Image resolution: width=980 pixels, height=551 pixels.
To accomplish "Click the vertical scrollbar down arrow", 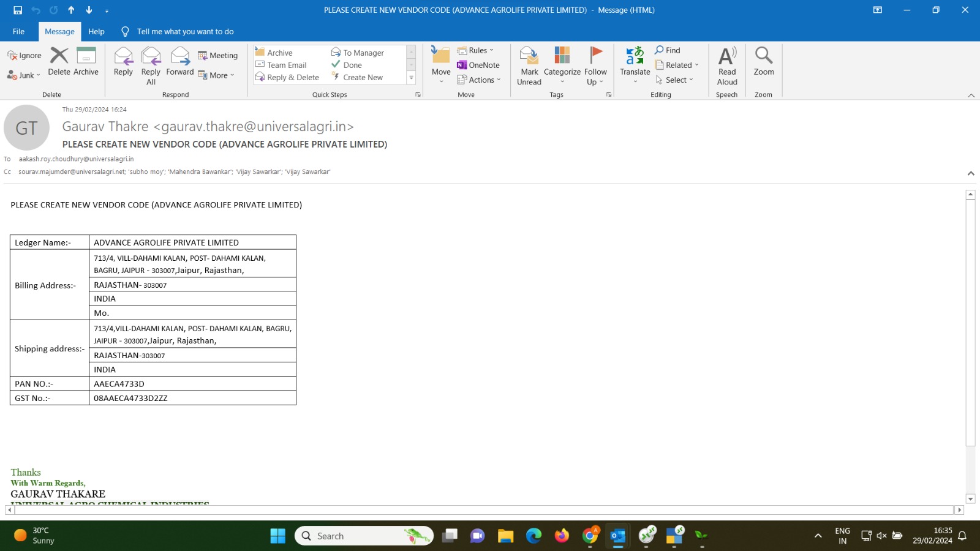I will 970,498.
